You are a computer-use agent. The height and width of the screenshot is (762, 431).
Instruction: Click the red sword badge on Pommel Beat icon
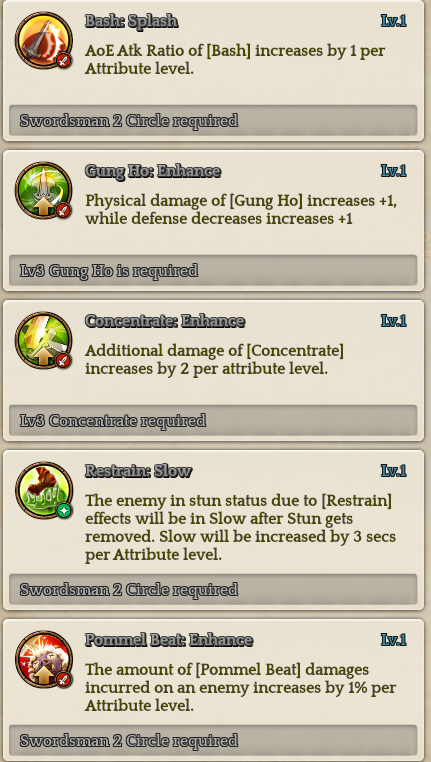coord(64,680)
